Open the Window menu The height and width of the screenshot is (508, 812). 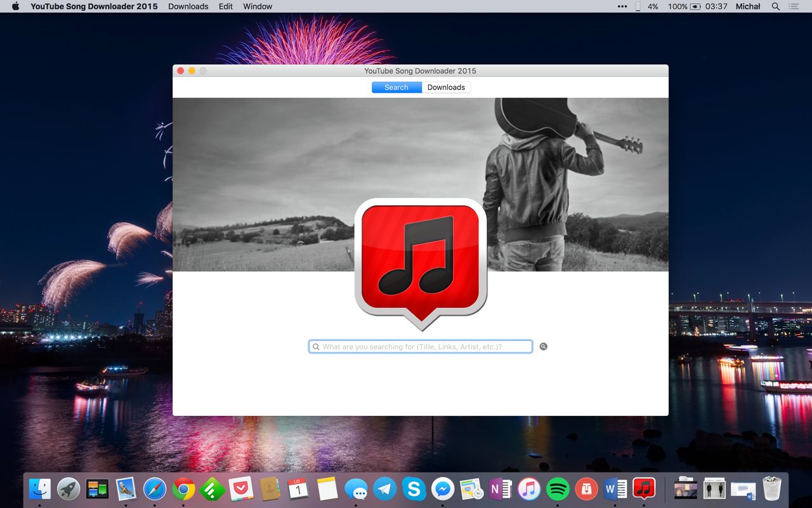258,6
